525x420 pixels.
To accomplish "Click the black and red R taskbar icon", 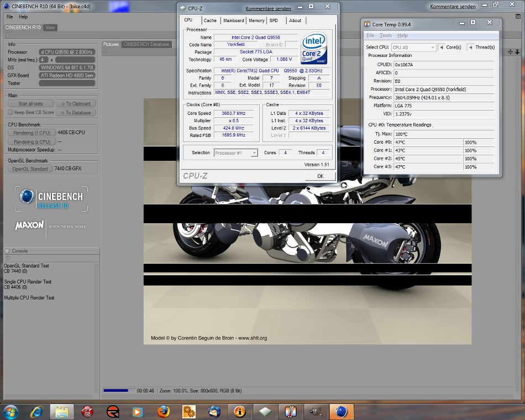I will pyautogui.click(x=113, y=412).
